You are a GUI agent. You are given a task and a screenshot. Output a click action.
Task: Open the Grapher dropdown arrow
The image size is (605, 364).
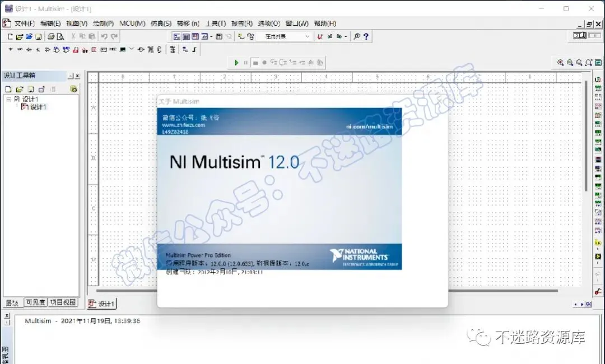pyautogui.click(x=211, y=36)
